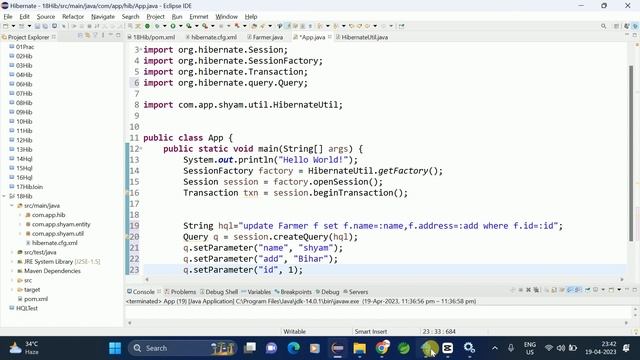Click the Windows taskbar Search box
The height and width of the screenshot is (360, 640).
tap(182, 348)
